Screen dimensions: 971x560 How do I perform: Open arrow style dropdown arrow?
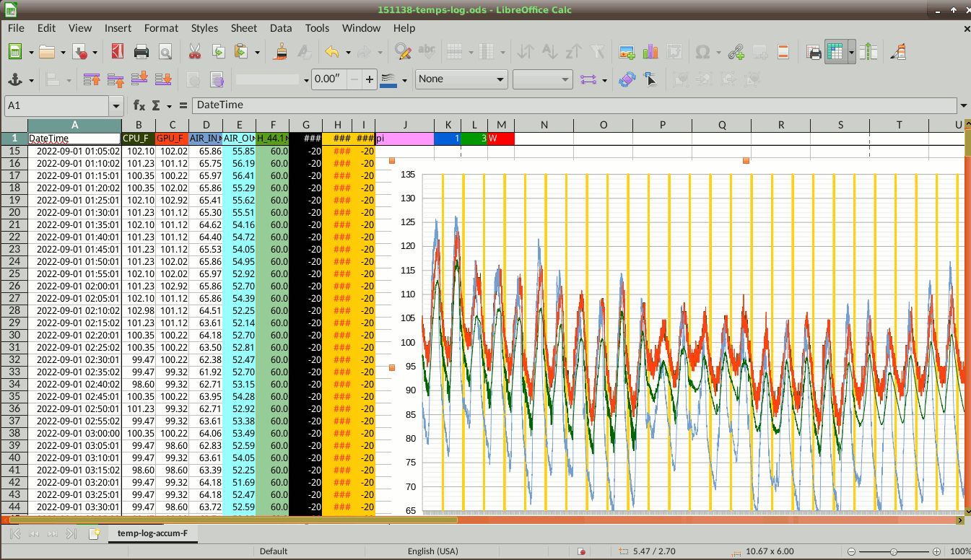tap(604, 79)
